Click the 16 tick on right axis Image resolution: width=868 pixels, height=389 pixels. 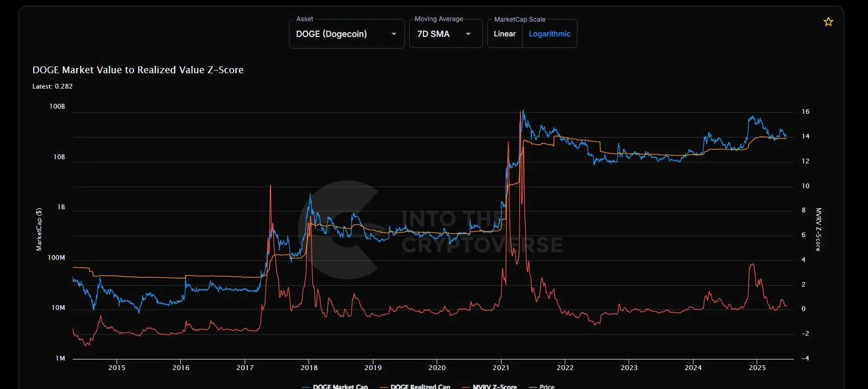click(x=805, y=112)
